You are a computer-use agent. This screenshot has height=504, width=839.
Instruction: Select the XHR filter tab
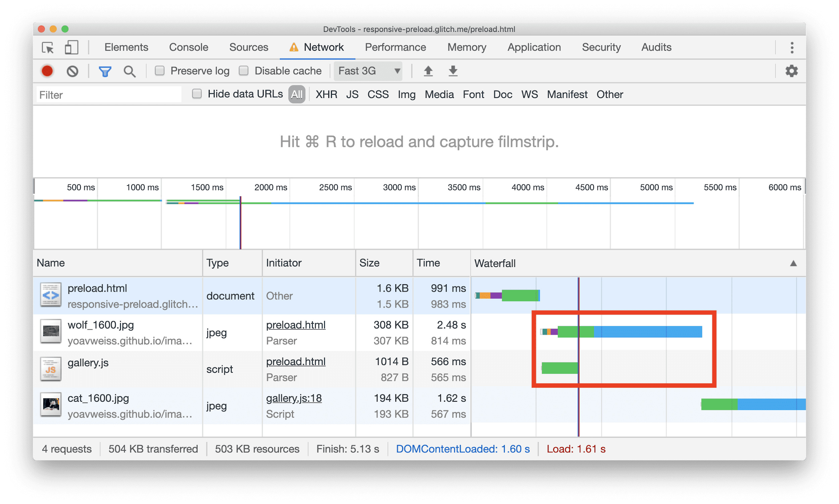326,95
